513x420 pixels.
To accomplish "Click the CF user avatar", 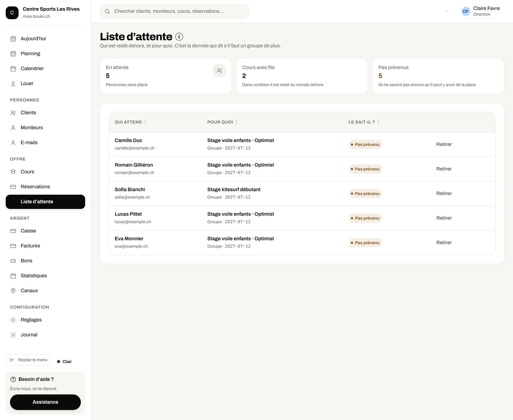I will tap(466, 11).
